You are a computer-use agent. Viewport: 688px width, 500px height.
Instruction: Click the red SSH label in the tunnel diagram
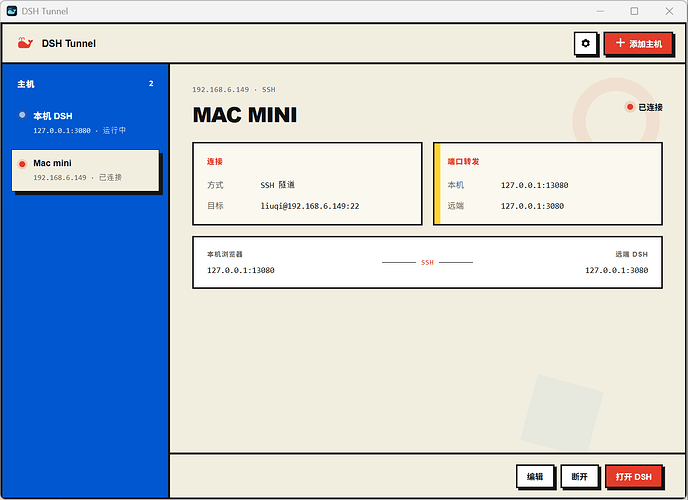(427, 262)
